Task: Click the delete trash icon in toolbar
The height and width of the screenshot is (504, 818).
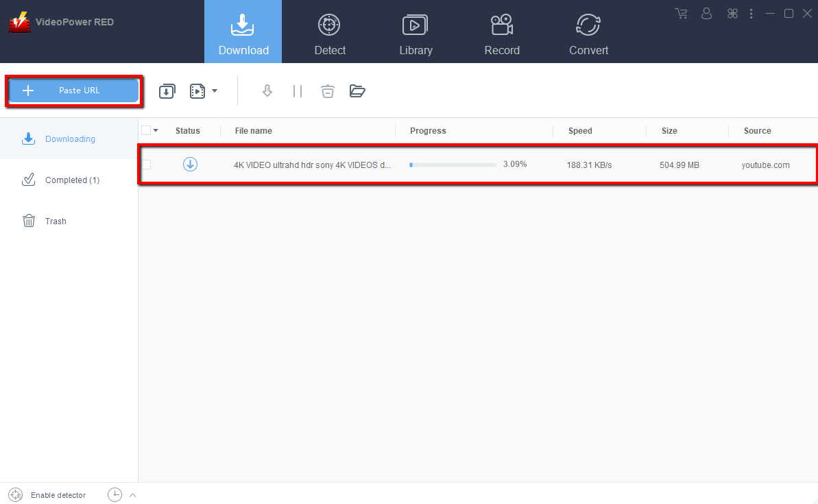Action: click(x=327, y=91)
